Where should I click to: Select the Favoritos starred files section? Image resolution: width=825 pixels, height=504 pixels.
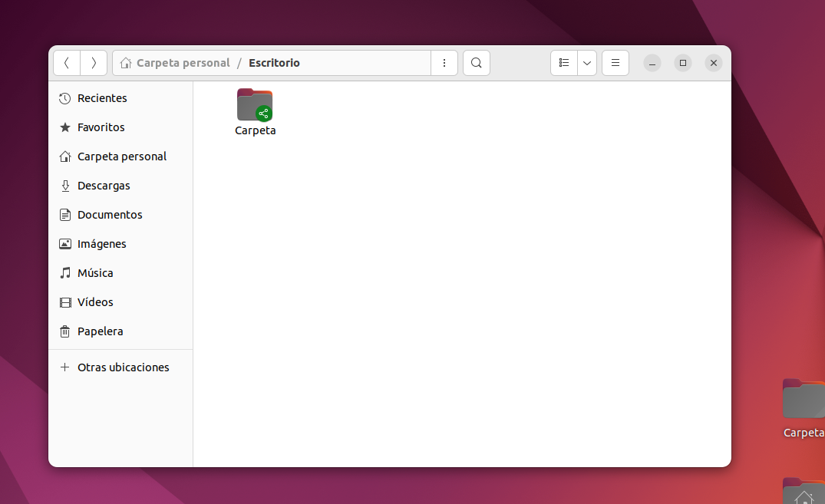[101, 127]
